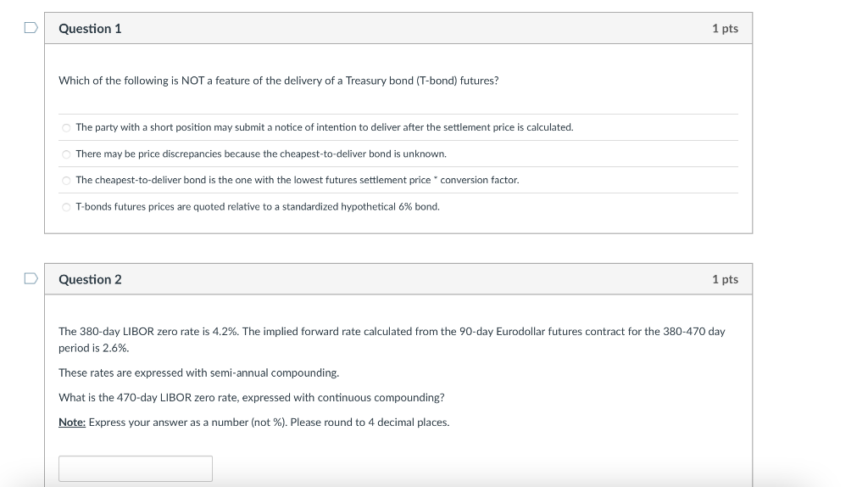Select radio circle for short position notice option
The height and width of the screenshot is (487, 868).
tap(66, 128)
